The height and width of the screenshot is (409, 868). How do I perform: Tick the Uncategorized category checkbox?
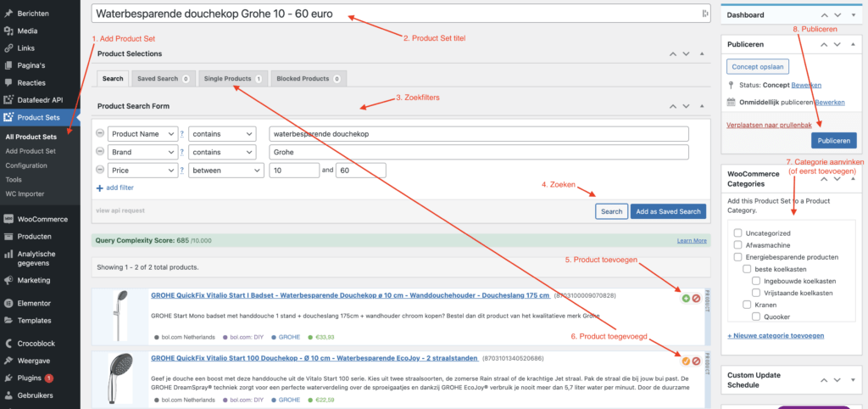(738, 233)
